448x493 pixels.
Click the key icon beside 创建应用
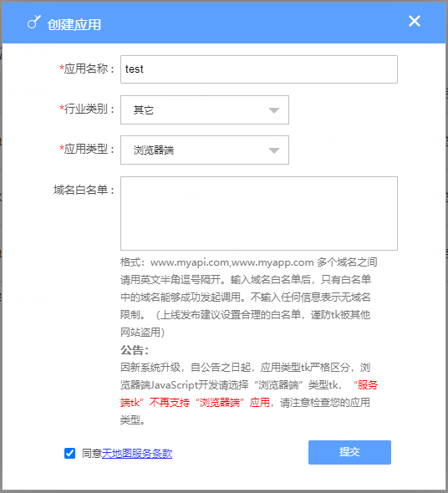coord(34,22)
